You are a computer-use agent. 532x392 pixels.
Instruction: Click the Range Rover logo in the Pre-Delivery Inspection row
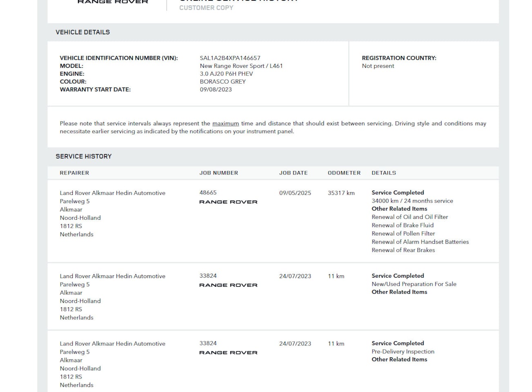tap(228, 353)
